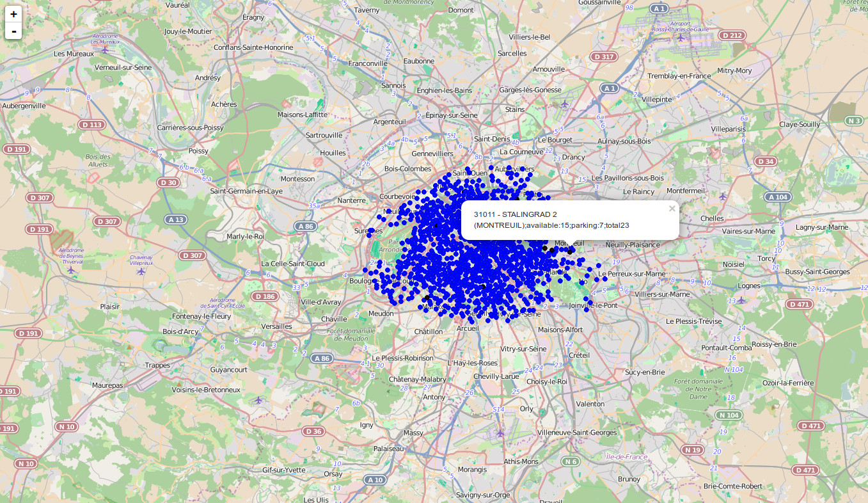Screen dimensions: 868x503
Task: Click the black station marker under the popup pointer
Action: tap(570, 251)
